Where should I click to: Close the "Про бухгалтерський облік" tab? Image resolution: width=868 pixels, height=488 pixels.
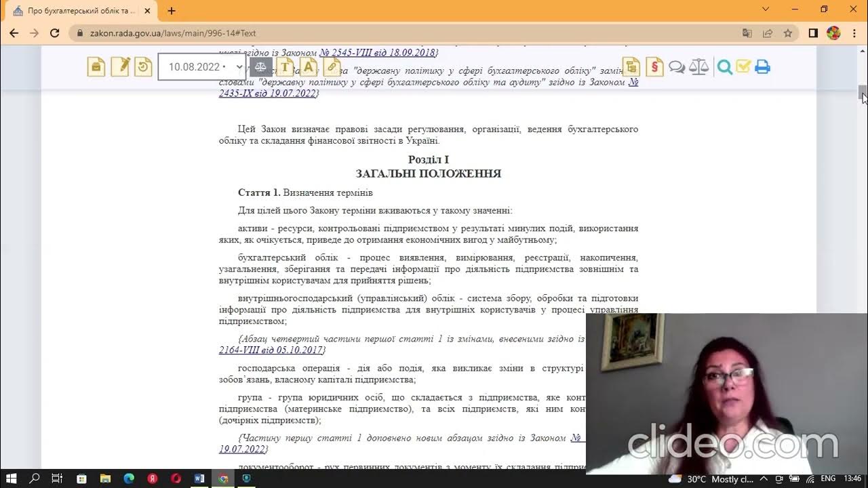point(147,11)
